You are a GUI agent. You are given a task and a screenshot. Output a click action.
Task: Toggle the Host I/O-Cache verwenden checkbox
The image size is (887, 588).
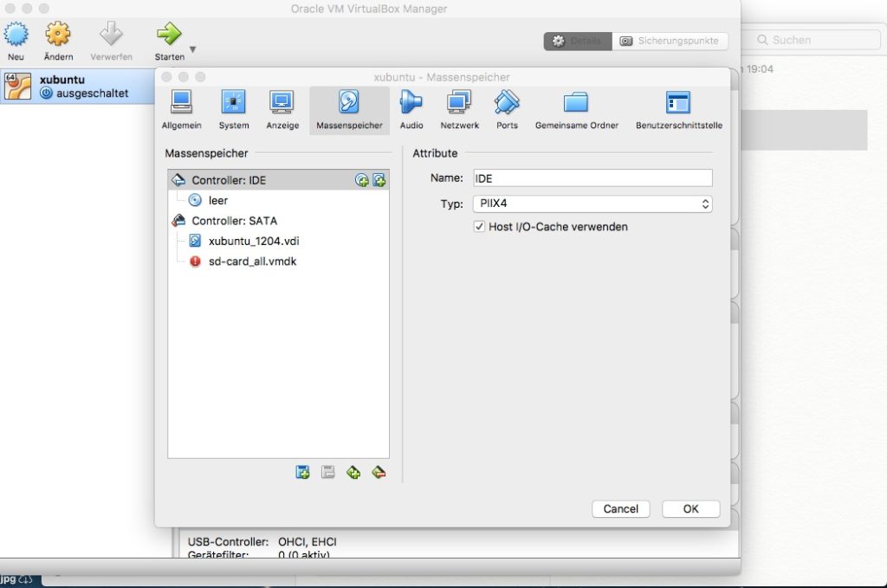[479, 227]
